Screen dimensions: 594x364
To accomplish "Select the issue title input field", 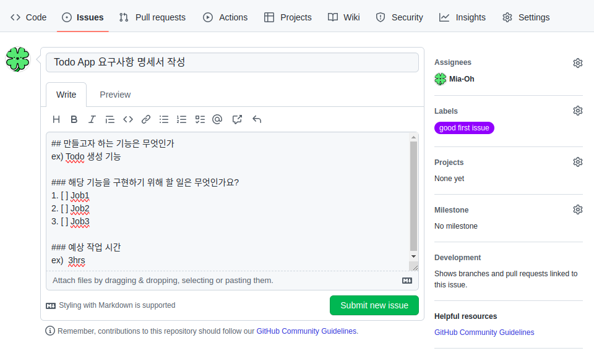I will pyautogui.click(x=232, y=62).
